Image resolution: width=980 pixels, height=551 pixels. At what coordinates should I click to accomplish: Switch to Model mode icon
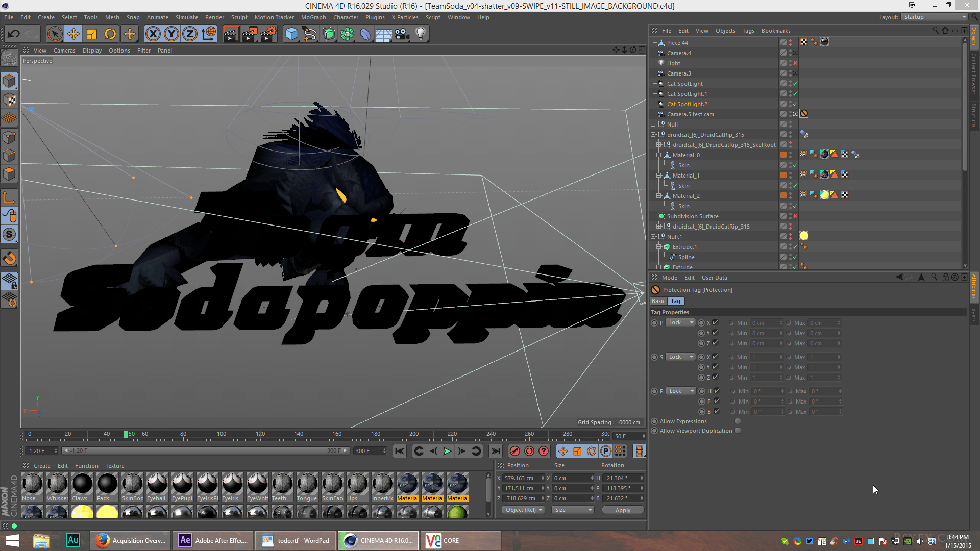[x=9, y=81]
